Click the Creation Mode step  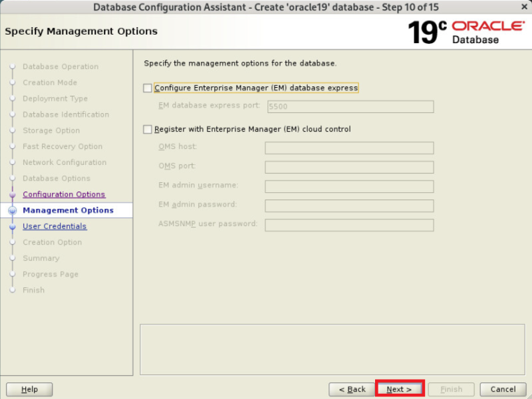tap(50, 82)
